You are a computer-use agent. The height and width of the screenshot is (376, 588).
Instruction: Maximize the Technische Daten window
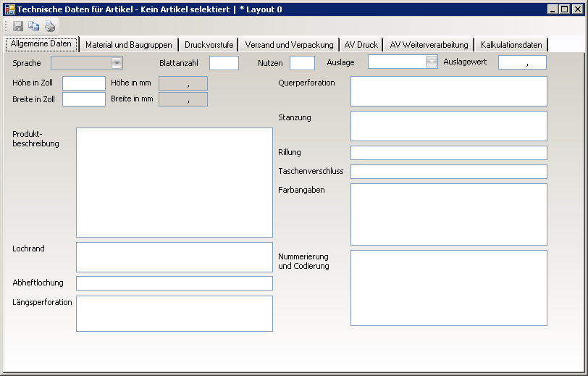[565, 9]
